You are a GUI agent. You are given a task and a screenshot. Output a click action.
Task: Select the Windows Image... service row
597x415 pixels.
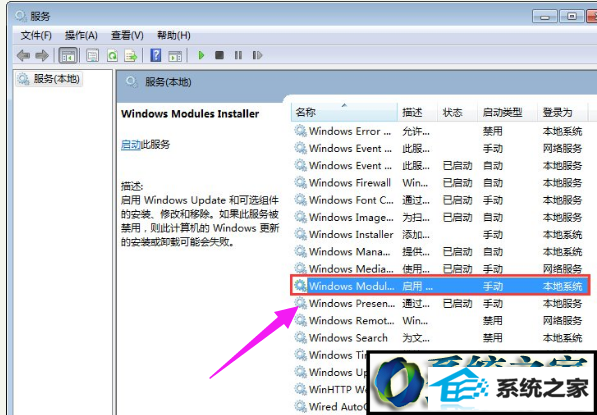pos(440,217)
